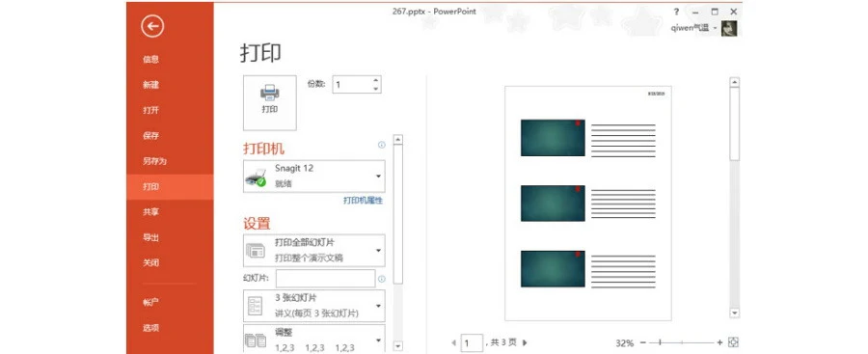Click the first slide thumbnail in preview

click(x=553, y=138)
